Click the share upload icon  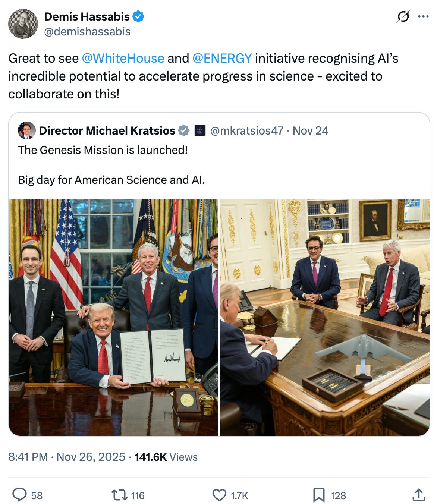pyautogui.click(x=419, y=495)
